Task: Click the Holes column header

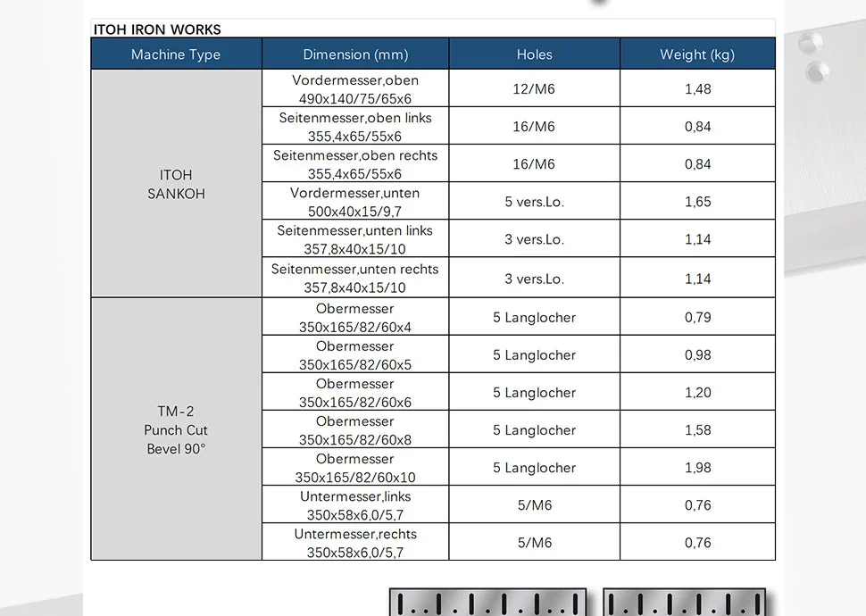Action: pos(534,54)
